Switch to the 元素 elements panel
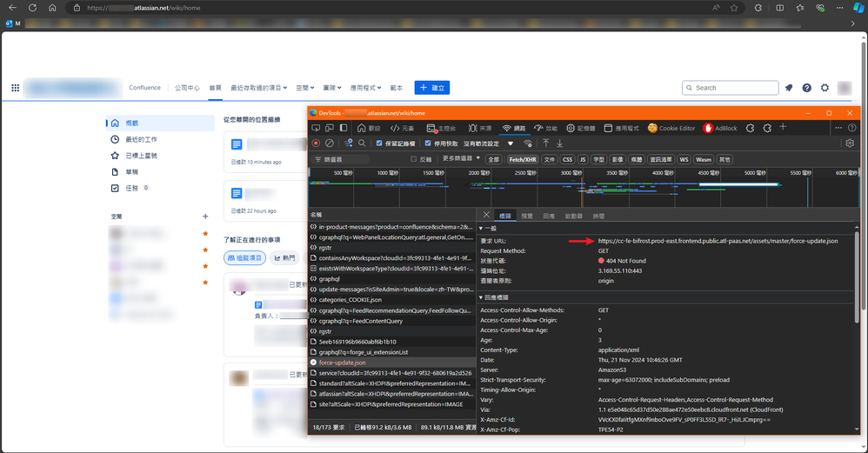 402,128
